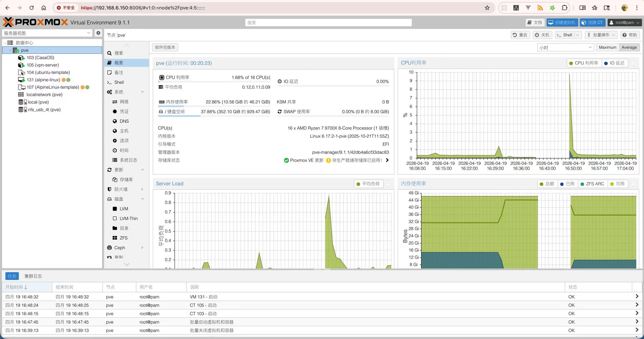Open the Shell button dropdown arrow

click(x=578, y=35)
